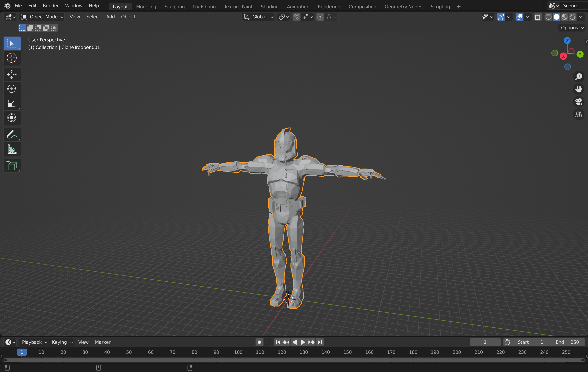588x372 pixels.
Task: Switch to the Modeling workspace tab
Action: click(x=146, y=7)
